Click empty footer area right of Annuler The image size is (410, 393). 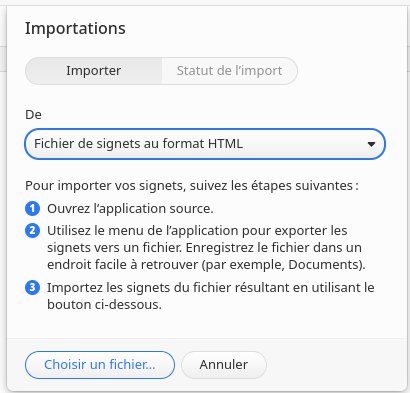pos(337,365)
